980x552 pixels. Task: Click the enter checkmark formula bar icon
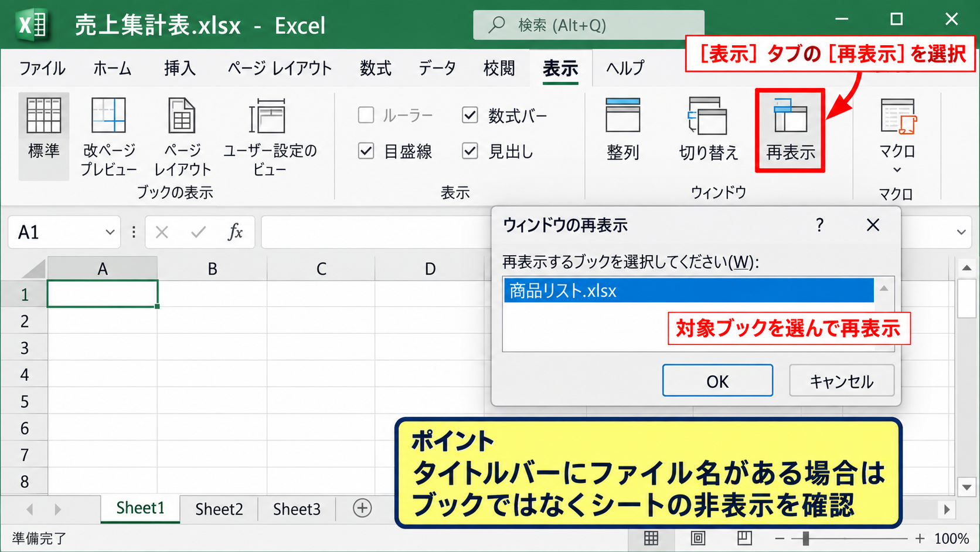click(x=198, y=232)
